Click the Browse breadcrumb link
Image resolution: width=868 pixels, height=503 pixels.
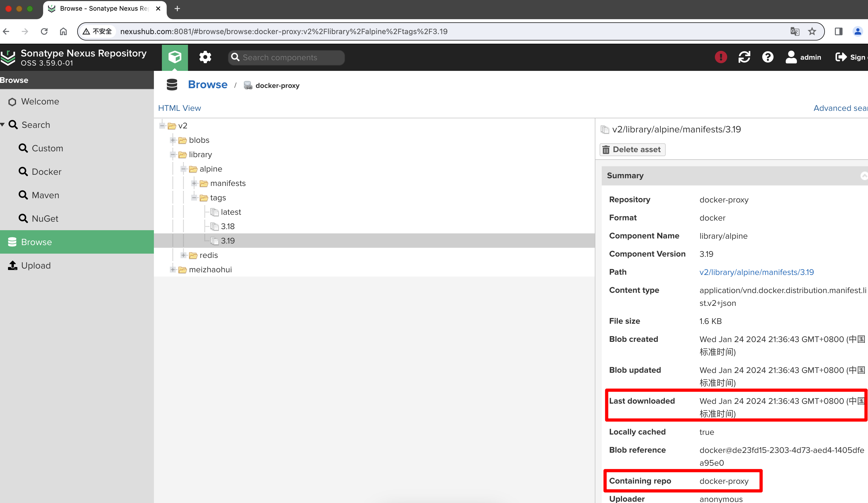point(207,84)
